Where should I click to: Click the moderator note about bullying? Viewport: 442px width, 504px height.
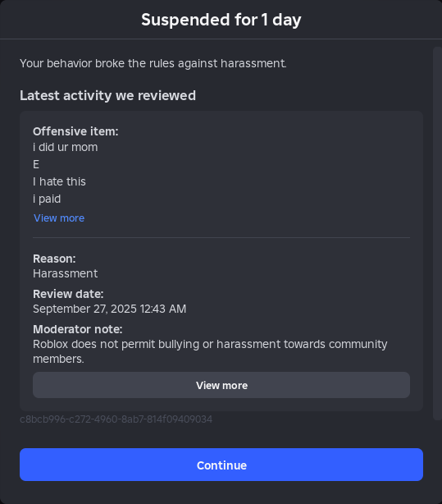[210, 351]
